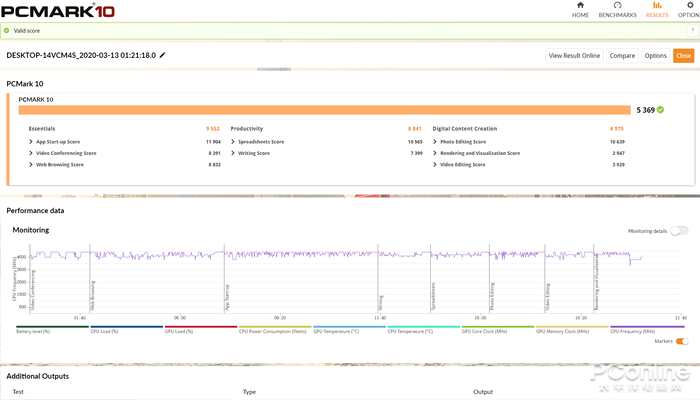The width and height of the screenshot is (700, 400).
Task: Click the green Valid score check icon
Action: pos(7,31)
